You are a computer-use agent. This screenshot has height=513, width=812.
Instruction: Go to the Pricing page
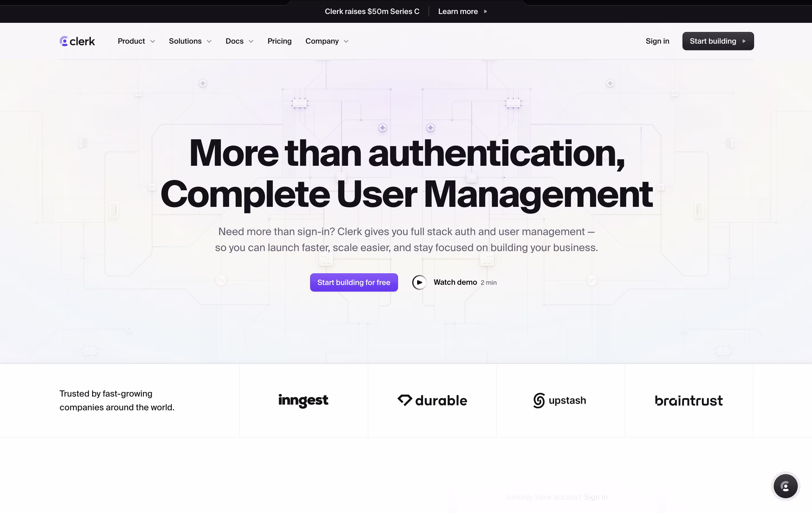[x=279, y=41]
